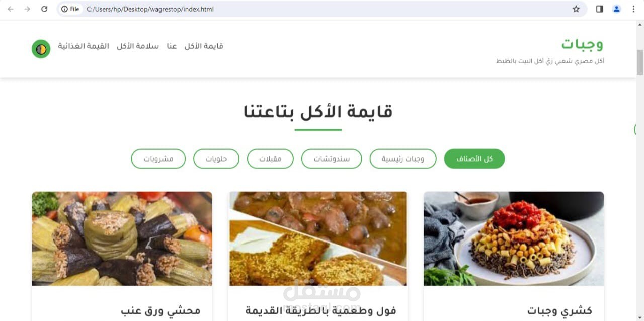This screenshot has height=321, width=644.
Task: Open the القيمة الغذائية nav link
Action: click(84, 46)
